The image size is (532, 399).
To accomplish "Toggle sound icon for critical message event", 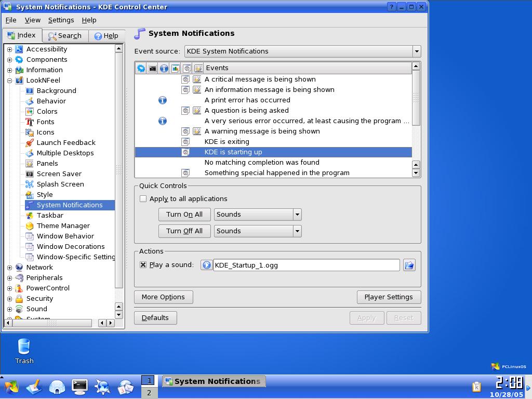I will (x=185, y=79).
